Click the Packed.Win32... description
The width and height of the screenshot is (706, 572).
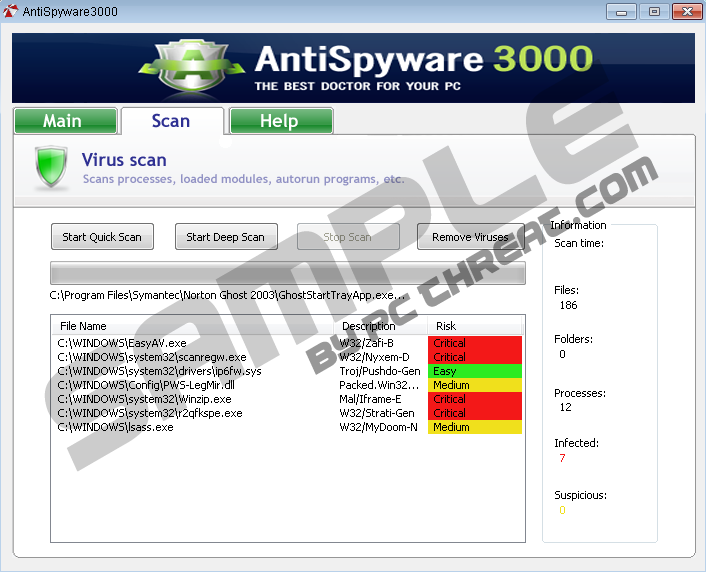379,385
